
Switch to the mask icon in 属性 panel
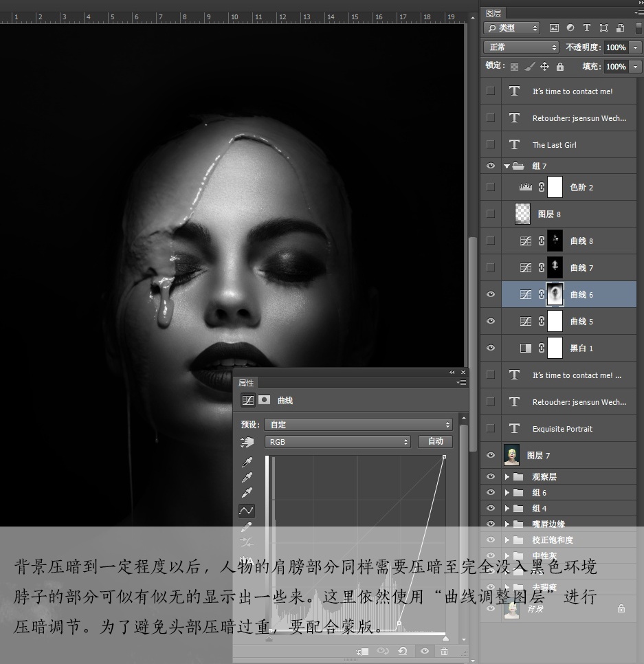(264, 400)
